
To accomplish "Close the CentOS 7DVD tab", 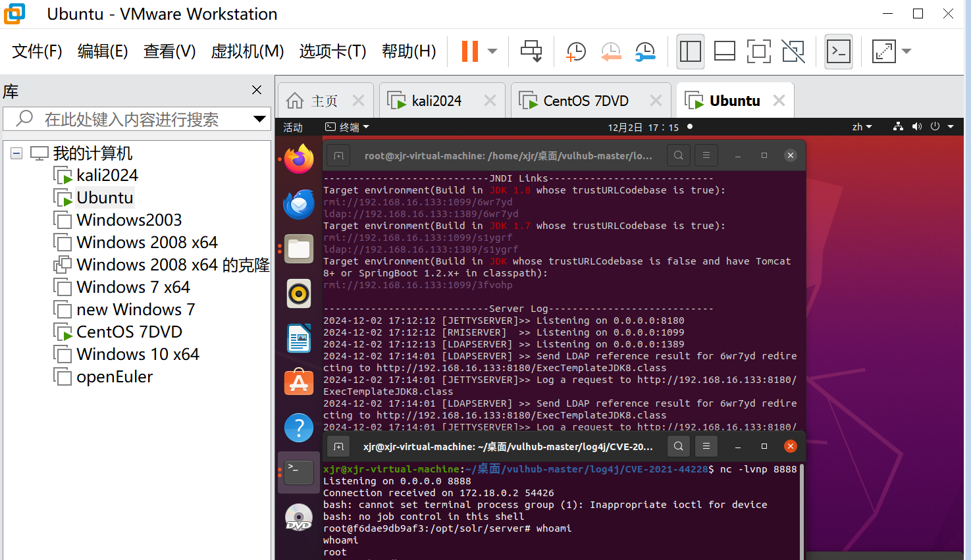I will point(656,101).
